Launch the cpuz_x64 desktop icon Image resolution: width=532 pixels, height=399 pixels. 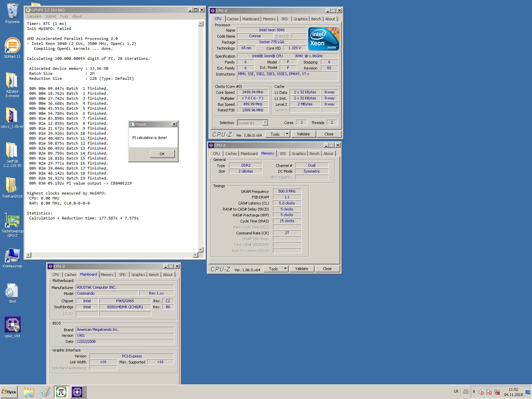(12, 327)
